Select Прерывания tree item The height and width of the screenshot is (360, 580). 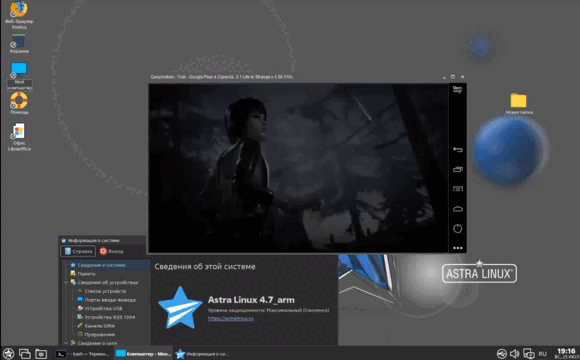(x=96, y=334)
